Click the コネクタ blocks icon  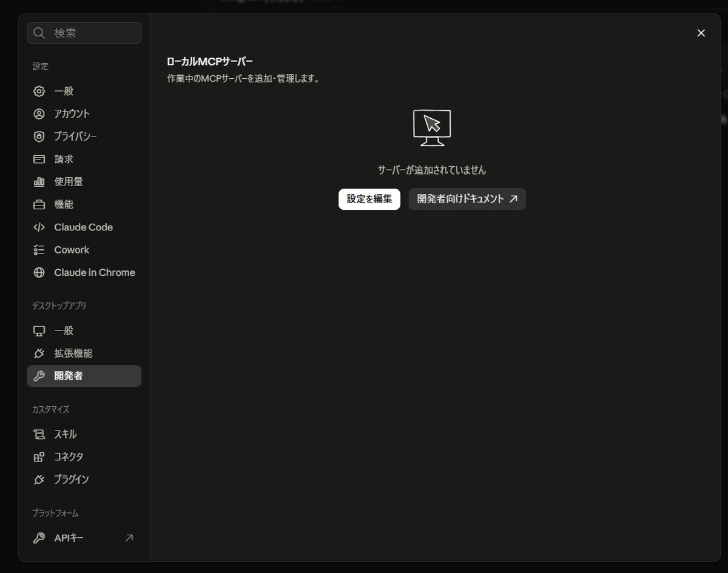(39, 457)
